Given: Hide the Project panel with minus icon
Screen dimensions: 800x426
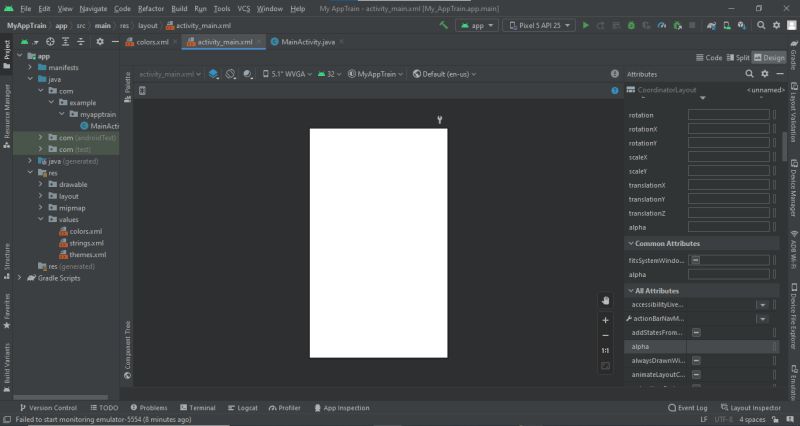Looking at the screenshot, I should [115, 42].
